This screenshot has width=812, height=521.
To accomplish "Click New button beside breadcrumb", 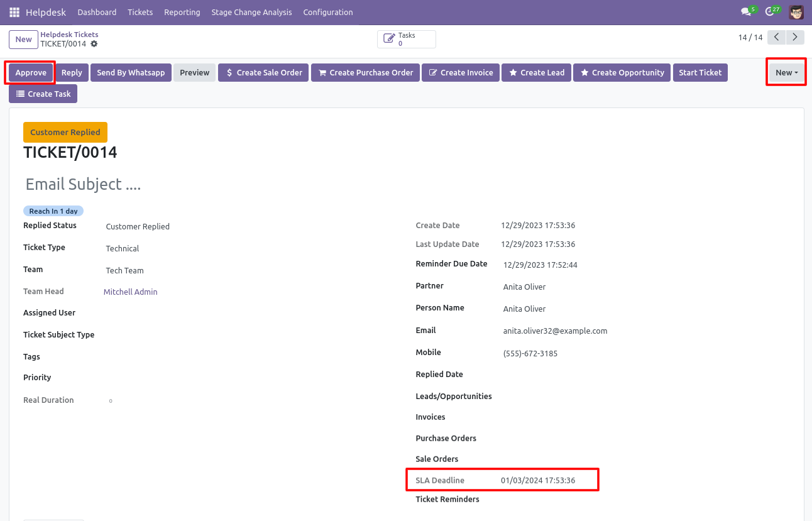I will tap(23, 39).
